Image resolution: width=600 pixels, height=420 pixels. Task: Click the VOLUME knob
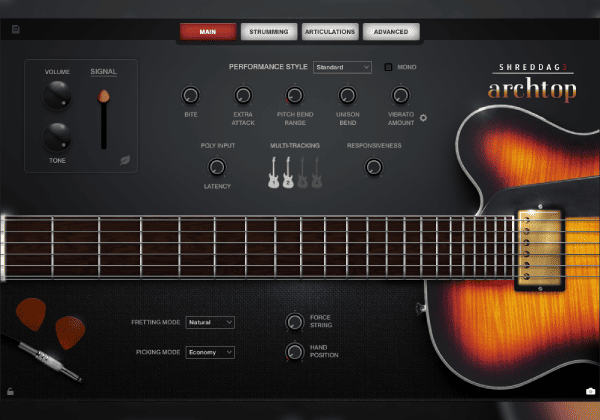coord(57,95)
